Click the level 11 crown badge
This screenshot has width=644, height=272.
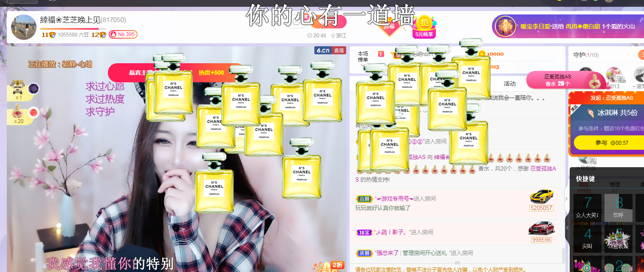[x=49, y=35]
